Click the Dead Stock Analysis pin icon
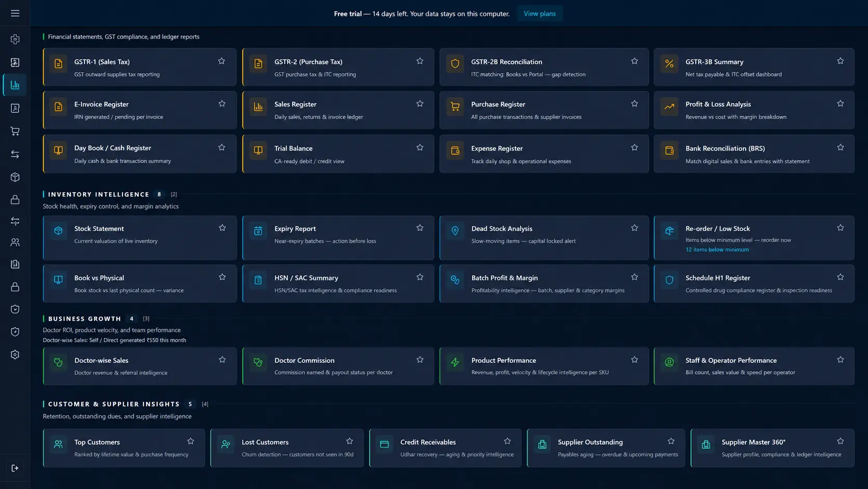This screenshot has width=868, height=489. click(x=455, y=231)
